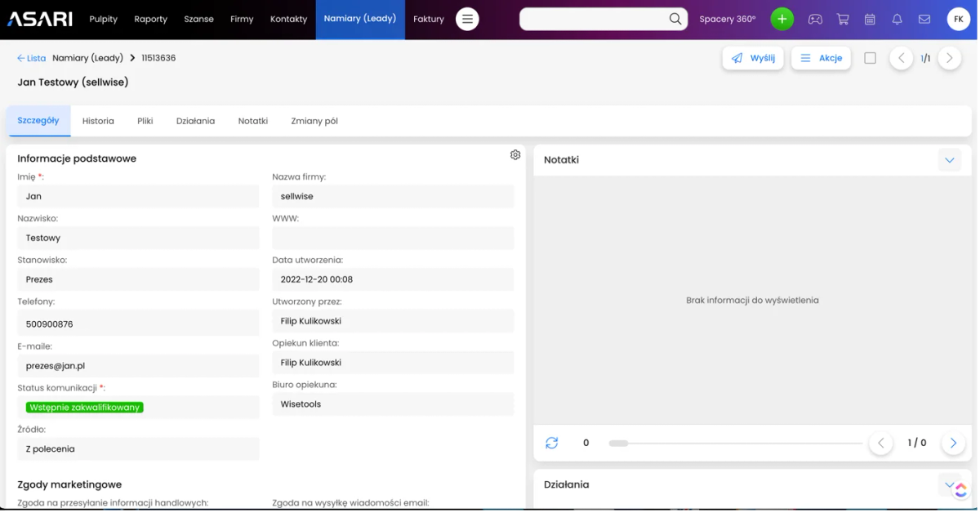Go to next record arrow near 1/1
The image size is (980, 513).
[x=949, y=58]
